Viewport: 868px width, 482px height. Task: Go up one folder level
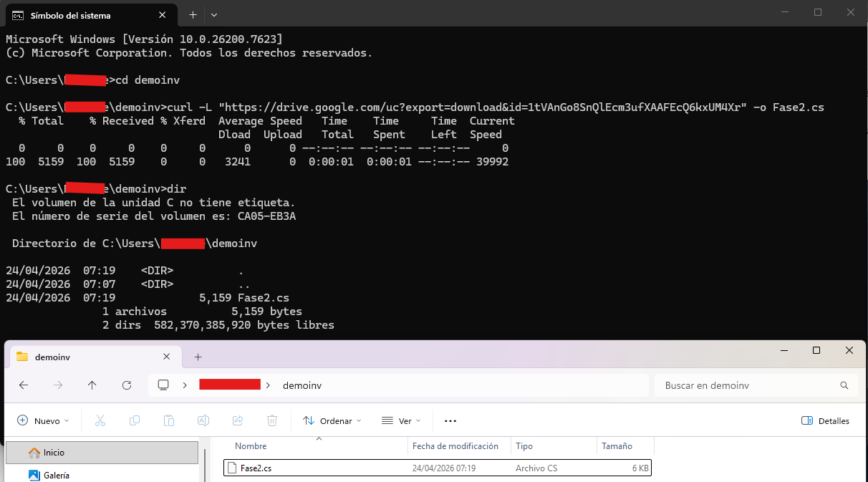(92, 385)
